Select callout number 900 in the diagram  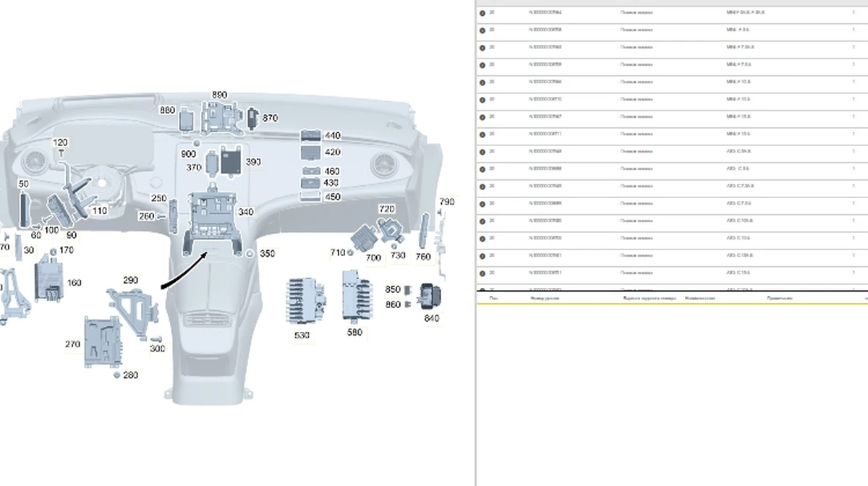click(188, 154)
